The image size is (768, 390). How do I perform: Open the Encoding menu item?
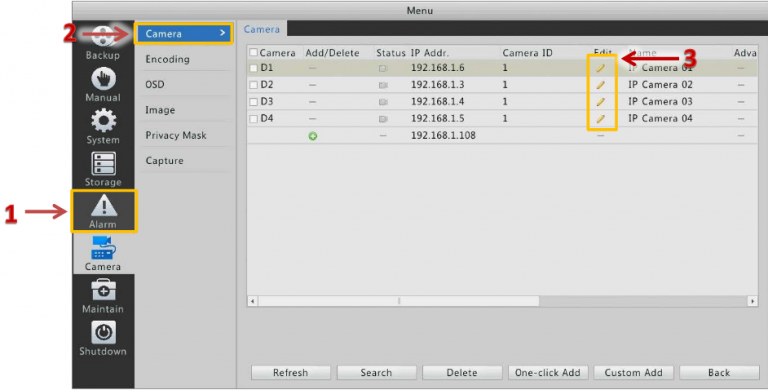tap(168, 59)
